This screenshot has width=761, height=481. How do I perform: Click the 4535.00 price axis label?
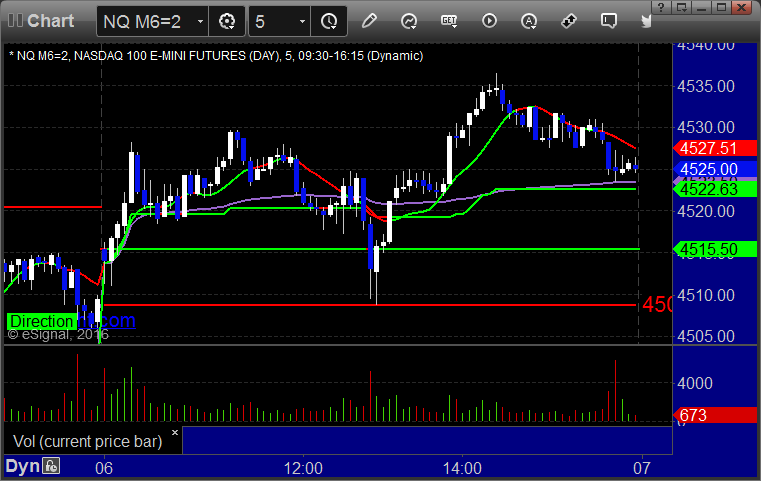tap(706, 86)
